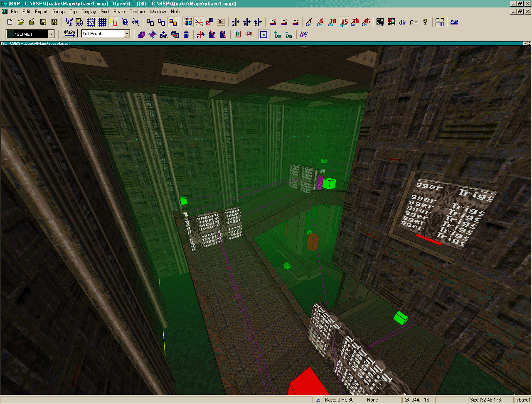Open the grid display icon

[102, 22]
